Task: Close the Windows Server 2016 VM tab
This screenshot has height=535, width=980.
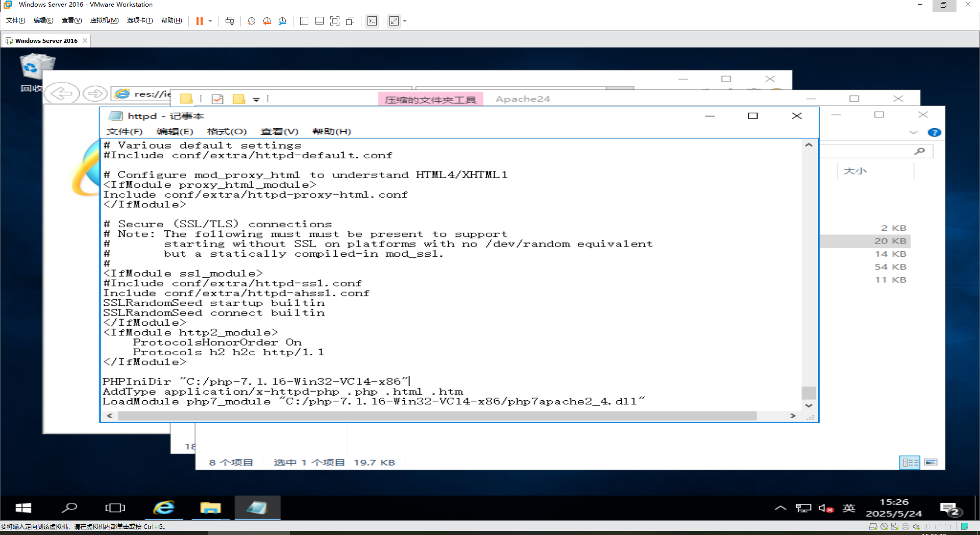Action: point(85,41)
